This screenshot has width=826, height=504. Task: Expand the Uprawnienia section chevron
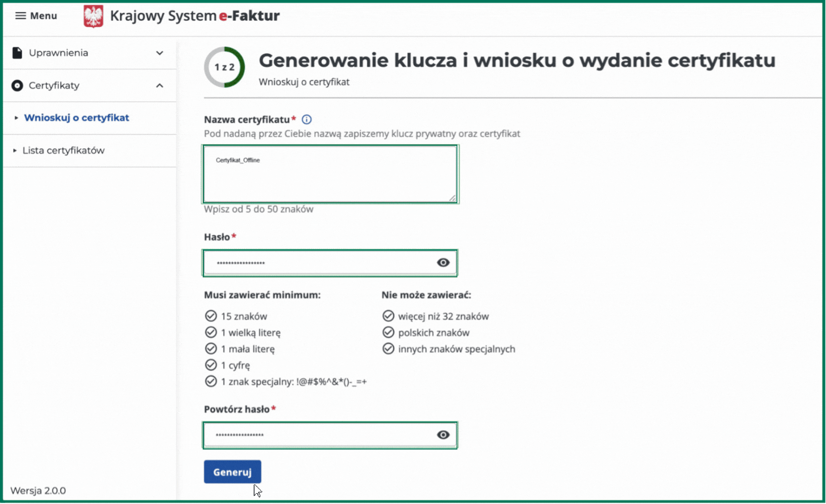point(160,53)
